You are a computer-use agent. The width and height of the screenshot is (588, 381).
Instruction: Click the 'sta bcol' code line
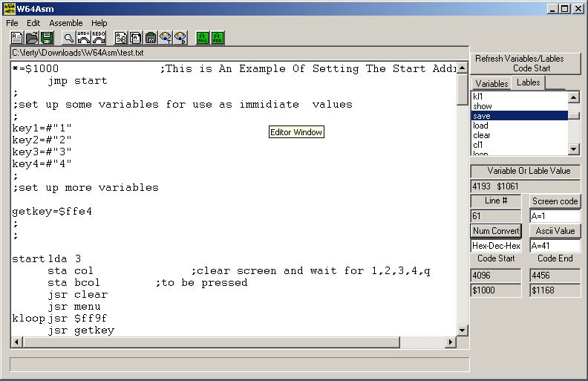[x=74, y=282]
